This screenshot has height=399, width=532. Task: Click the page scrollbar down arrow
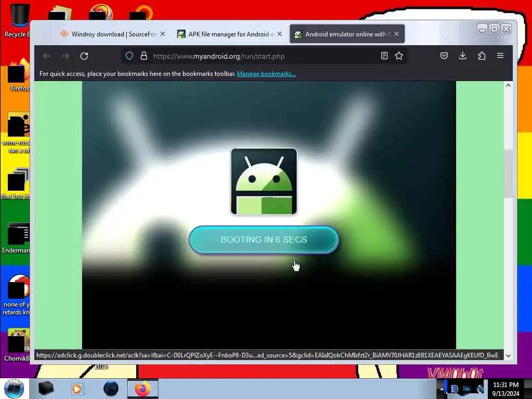pyautogui.click(x=508, y=355)
